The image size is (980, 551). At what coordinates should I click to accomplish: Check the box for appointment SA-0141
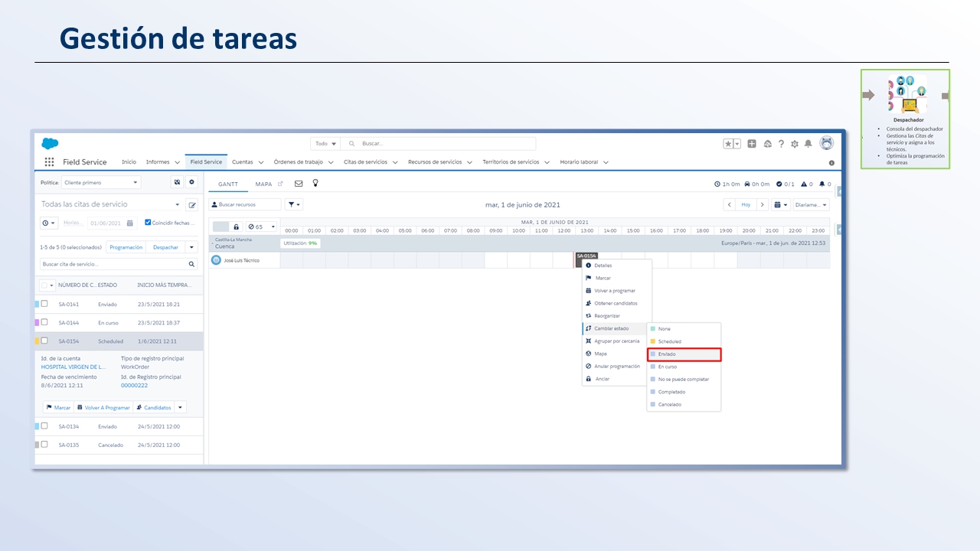coord(44,304)
